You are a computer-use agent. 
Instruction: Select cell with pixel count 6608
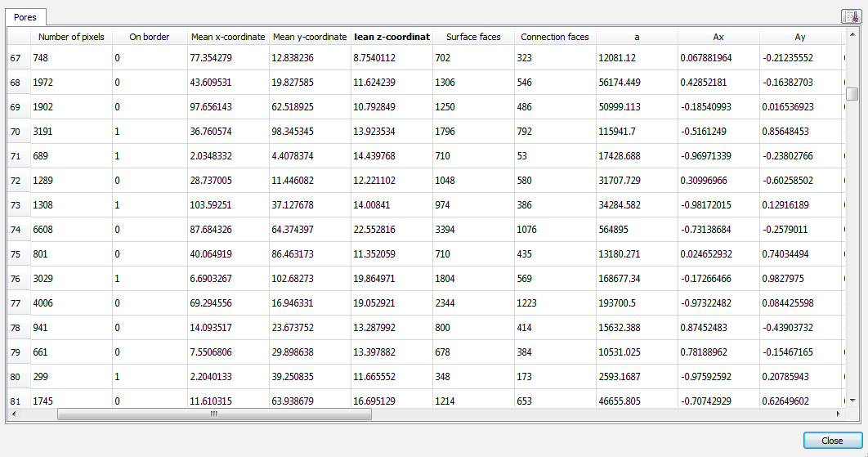(x=71, y=230)
